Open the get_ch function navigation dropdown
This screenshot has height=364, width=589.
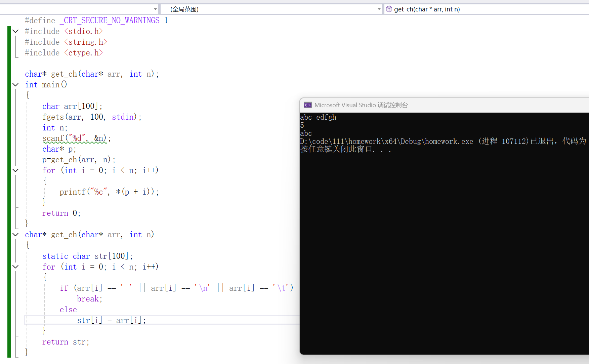tap(487, 9)
